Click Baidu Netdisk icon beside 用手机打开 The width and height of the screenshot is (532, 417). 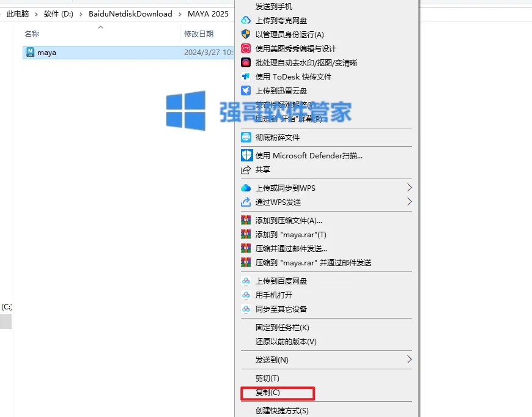click(246, 295)
